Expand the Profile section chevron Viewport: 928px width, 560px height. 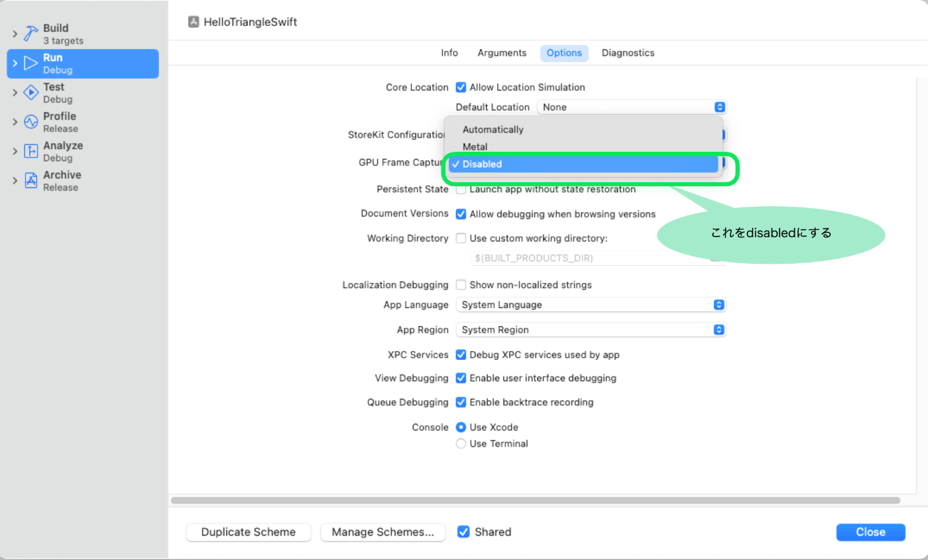coord(15,122)
